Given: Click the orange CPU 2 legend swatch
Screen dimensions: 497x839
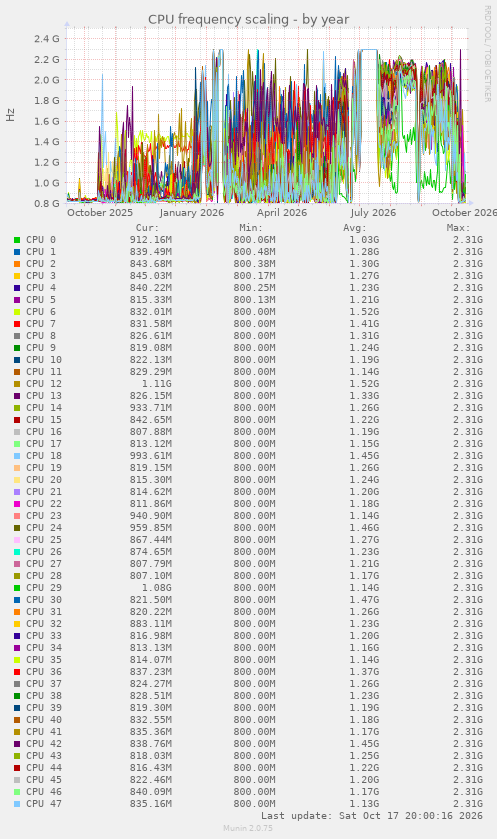Looking at the screenshot, I should [x=17, y=264].
